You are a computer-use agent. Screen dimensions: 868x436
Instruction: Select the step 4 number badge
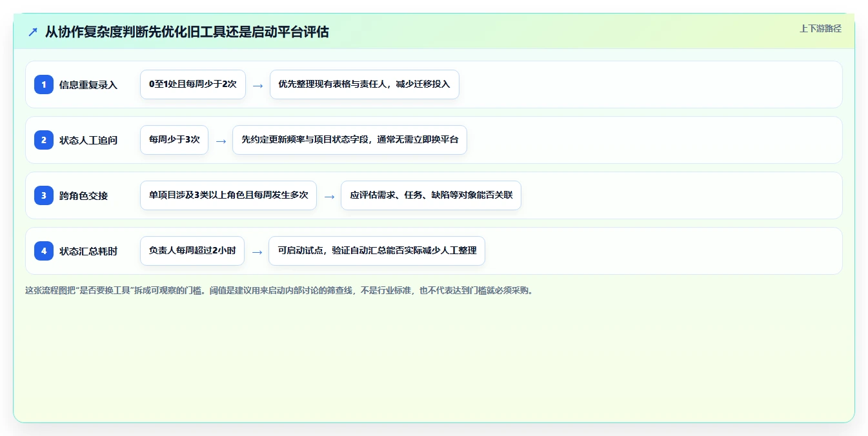coord(44,250)
